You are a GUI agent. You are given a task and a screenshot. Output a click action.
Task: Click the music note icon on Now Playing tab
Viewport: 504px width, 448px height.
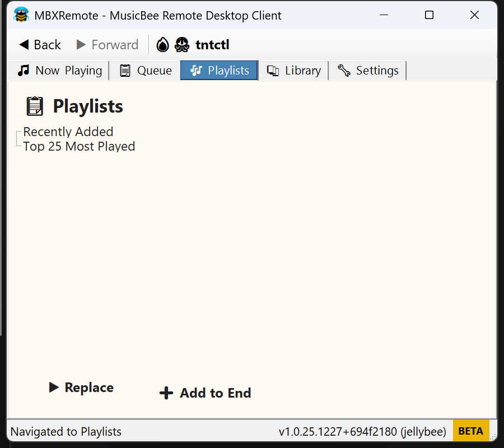(x=23, y=70)
